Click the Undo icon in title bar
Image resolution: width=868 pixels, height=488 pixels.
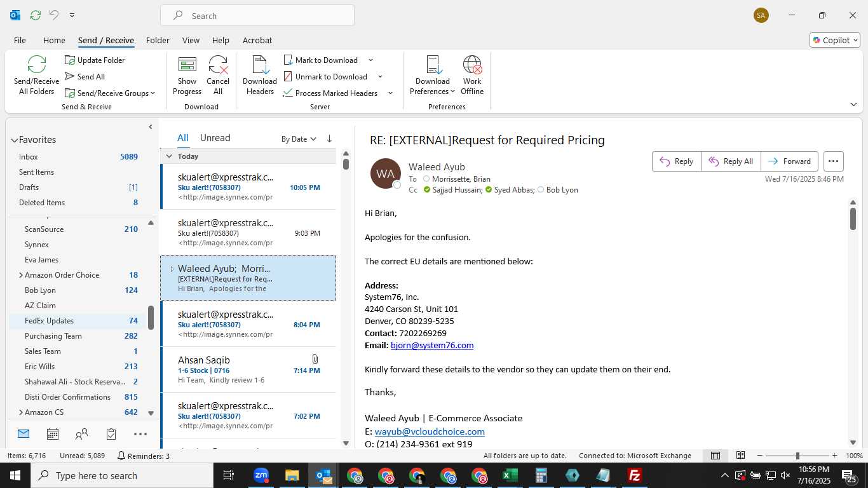click(54, 15)
